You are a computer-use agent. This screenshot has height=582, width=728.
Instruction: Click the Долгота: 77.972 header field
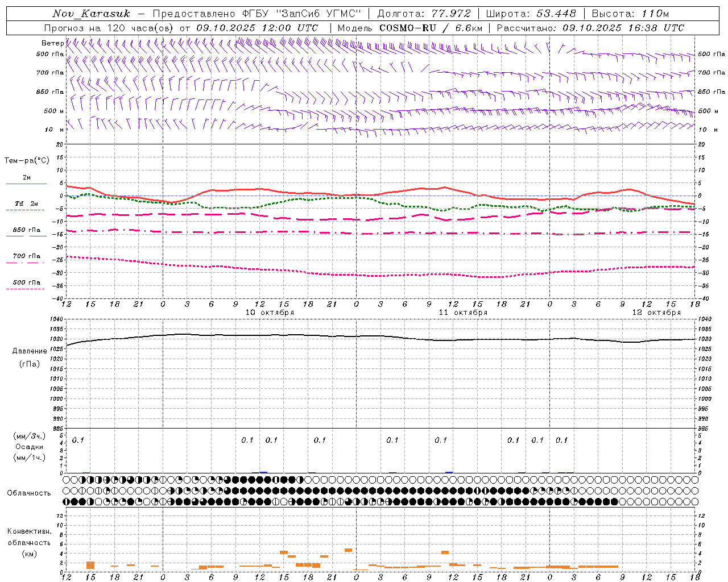(x=424, y=14)
